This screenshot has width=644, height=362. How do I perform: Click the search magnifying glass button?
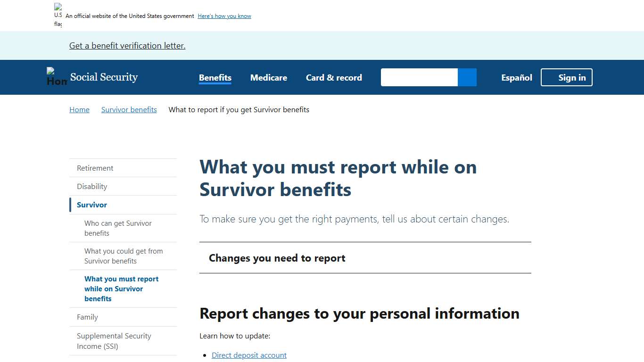pos(467,77)
